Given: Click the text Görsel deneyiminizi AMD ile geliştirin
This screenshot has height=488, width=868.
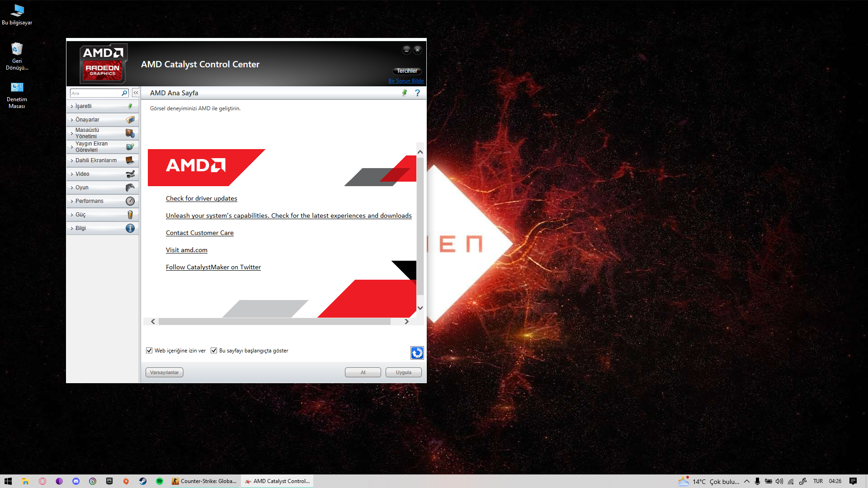Looking at the screenshot, I should click(195, 108).
